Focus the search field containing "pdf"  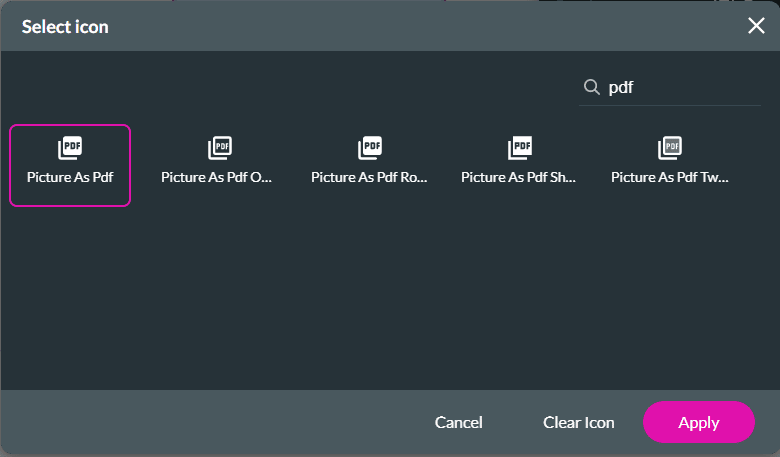[680, 88]
